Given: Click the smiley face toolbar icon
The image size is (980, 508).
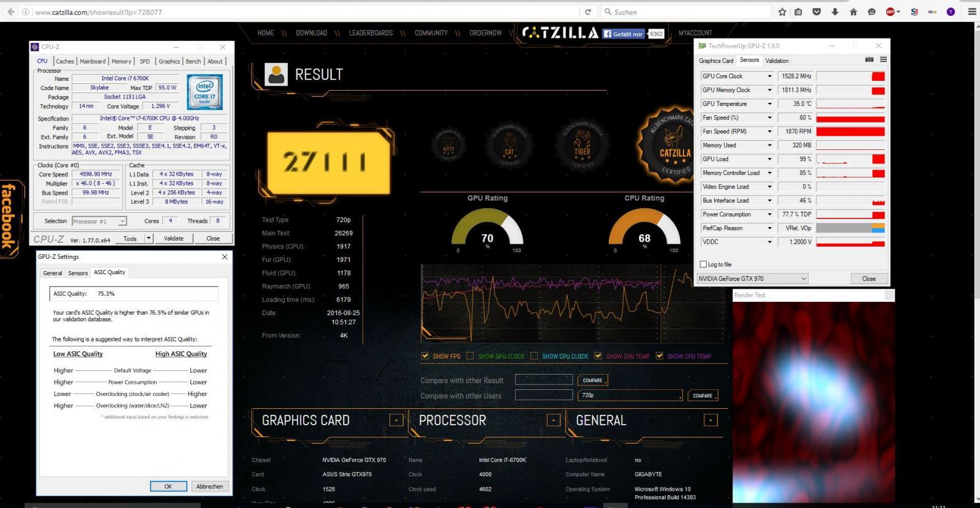Looking at the screenshot, I should click(x=872, y=12).
